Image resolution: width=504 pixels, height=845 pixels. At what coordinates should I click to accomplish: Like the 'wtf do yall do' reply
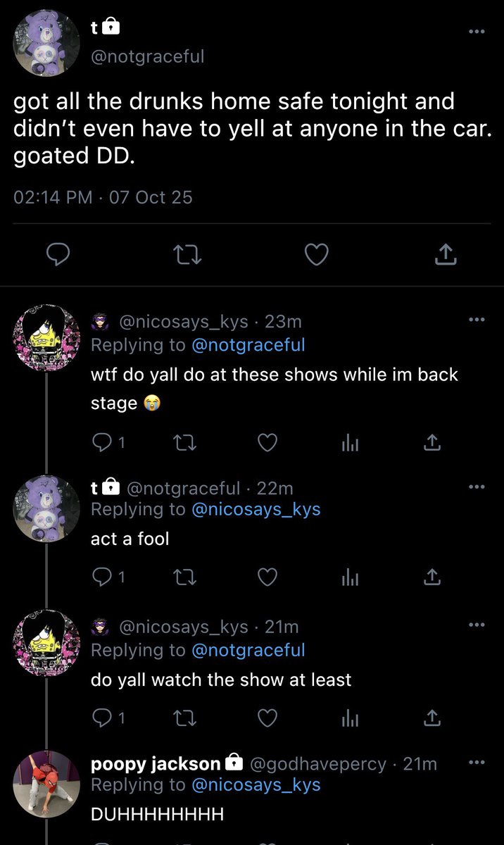[267, 442]
